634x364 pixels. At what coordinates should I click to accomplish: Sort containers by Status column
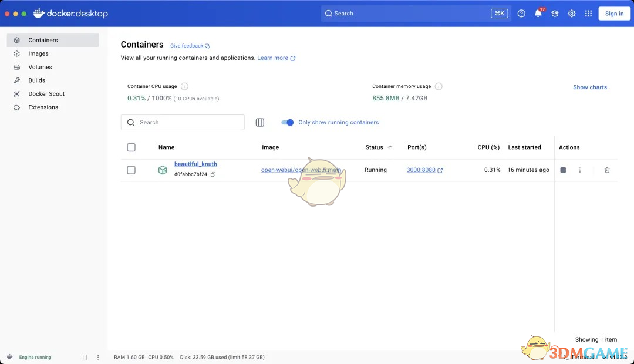pyautogui.click(x=376, y=147)
